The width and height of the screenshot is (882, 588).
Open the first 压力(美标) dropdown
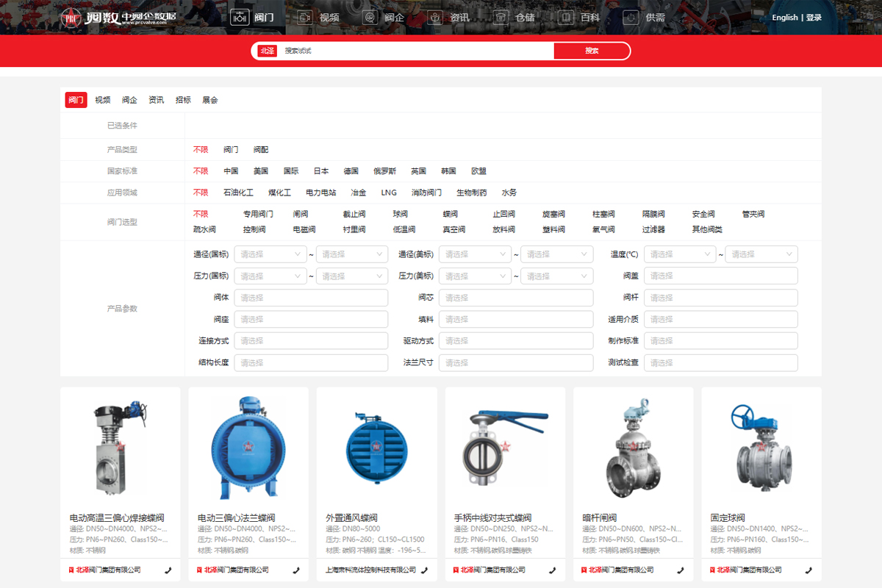click(475, 276)
